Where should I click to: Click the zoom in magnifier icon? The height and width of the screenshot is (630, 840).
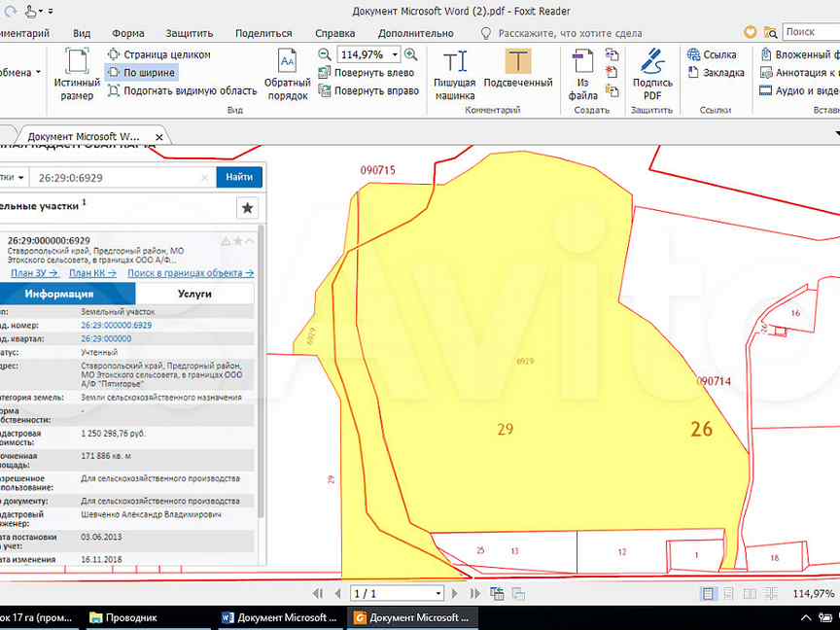411,55
